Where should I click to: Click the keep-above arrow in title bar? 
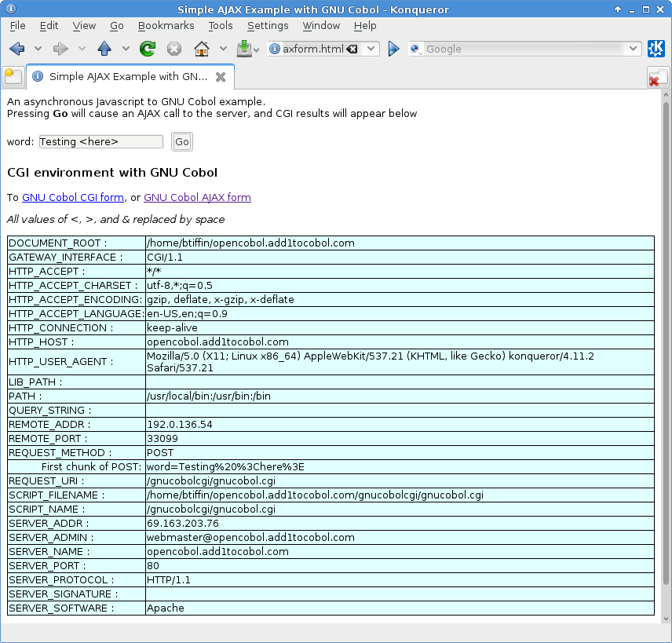[x=618, y=9]
